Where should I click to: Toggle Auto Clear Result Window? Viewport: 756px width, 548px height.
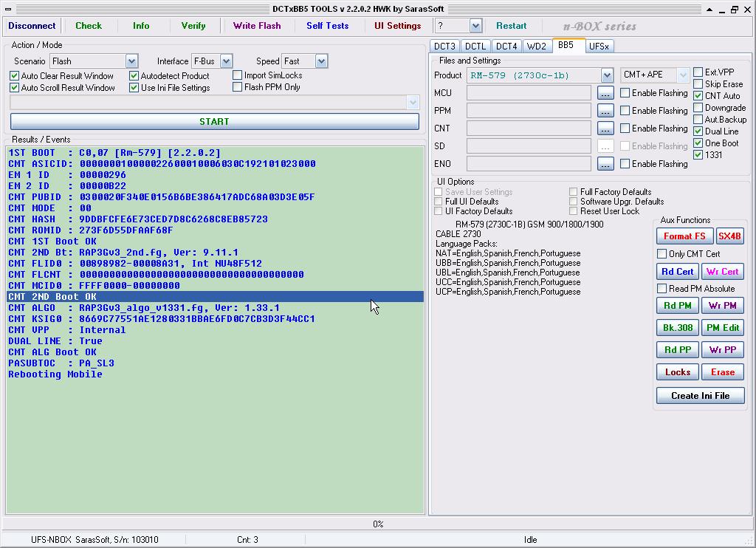15,76
